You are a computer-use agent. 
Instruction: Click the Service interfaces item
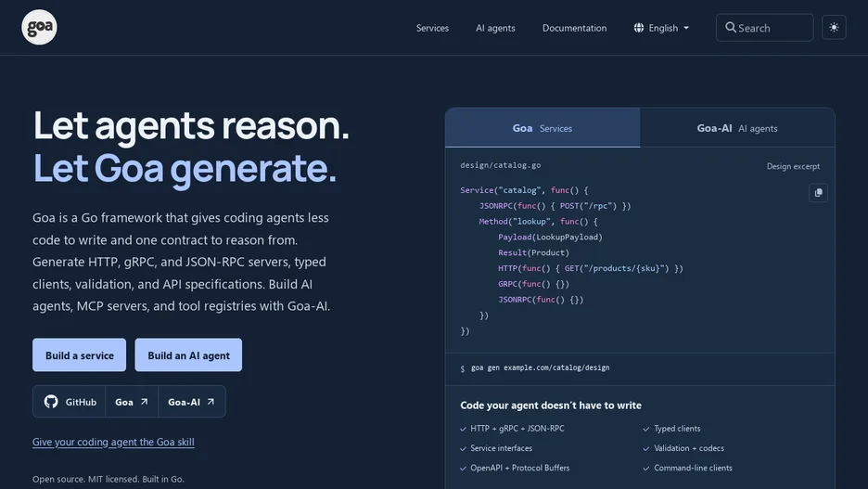pos(501,448)
